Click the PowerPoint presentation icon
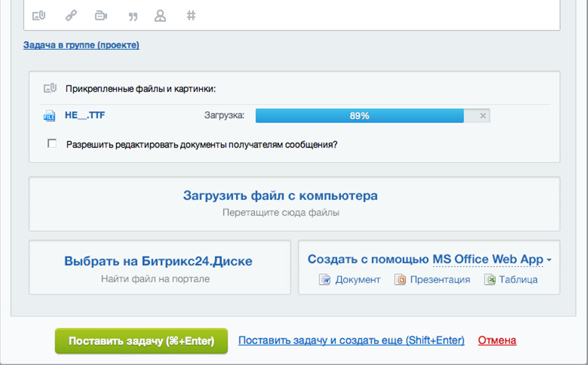This screenshot has width=588, height=365. pos(400,279)
